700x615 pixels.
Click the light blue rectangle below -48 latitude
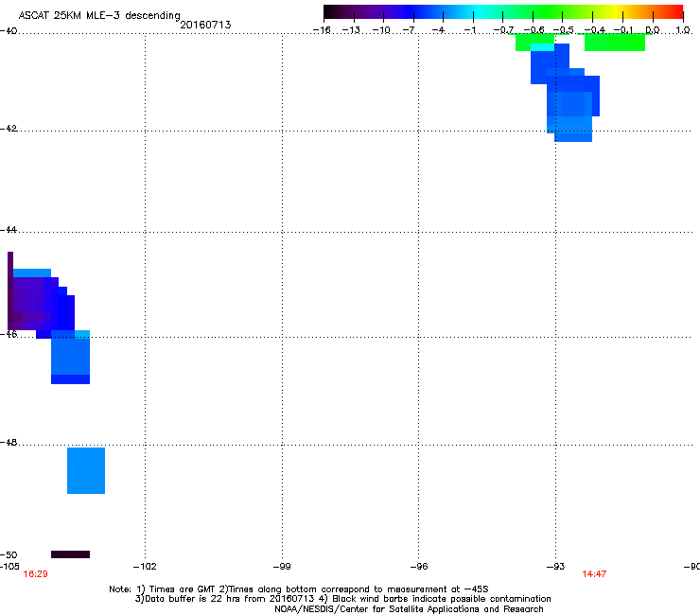point(86,470)
